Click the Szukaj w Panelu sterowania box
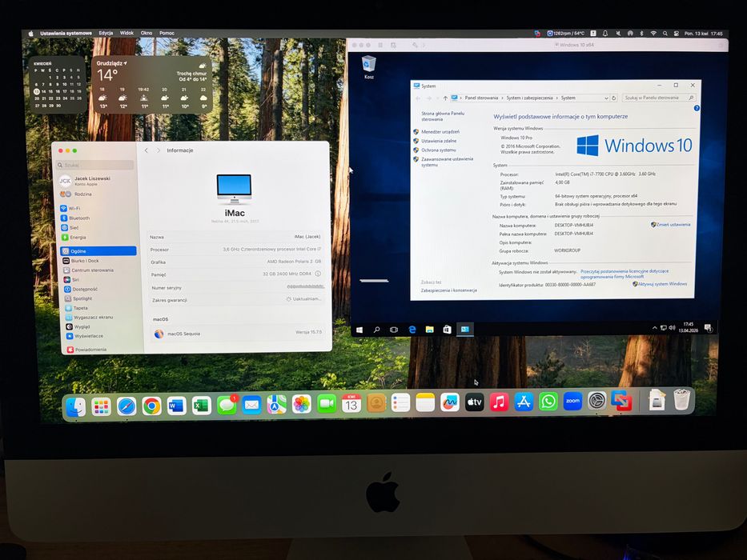Viewport: 747px width, 560px height. coord(659,98)
